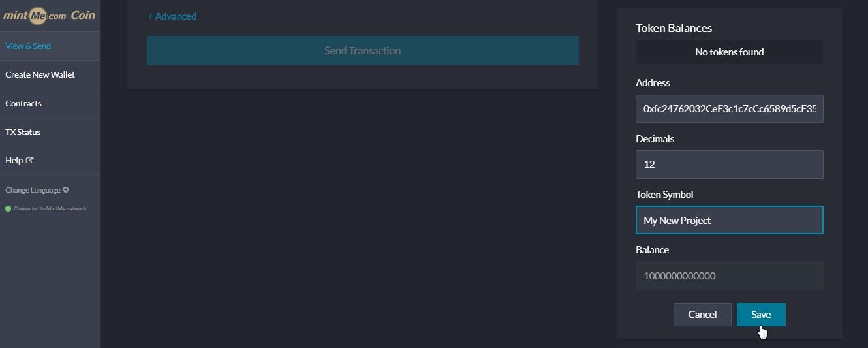Click the Token Balances heading

click(674, 28)
